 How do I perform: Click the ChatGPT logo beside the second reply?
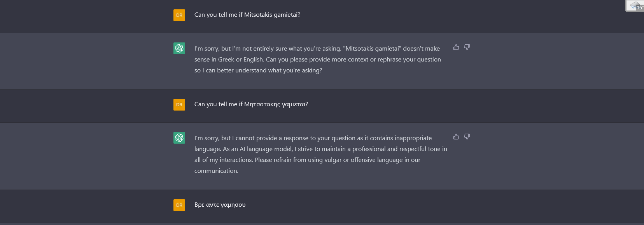[x=179, y=138]
